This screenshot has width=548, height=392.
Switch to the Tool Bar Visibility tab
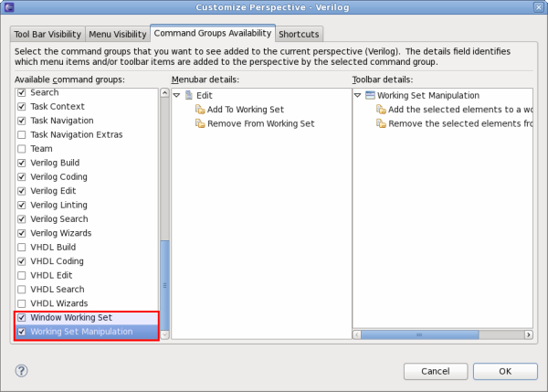click(47, 35)
